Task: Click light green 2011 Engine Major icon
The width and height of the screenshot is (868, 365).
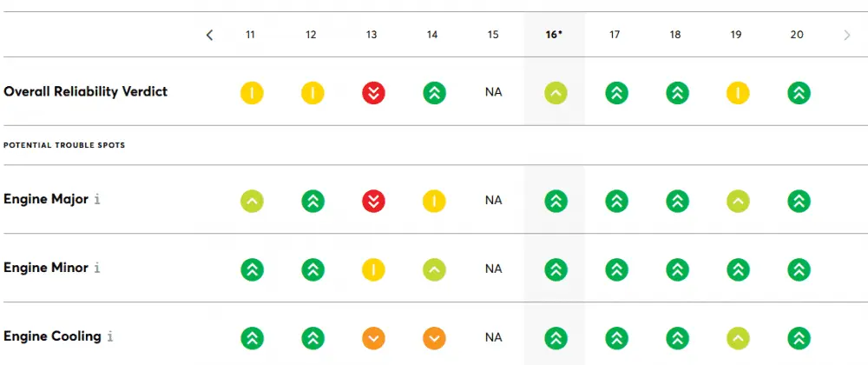Action: 252,201
